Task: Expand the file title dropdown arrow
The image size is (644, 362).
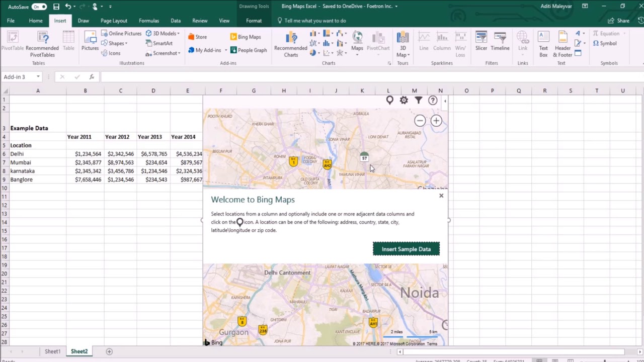Action: pos(396,7)
